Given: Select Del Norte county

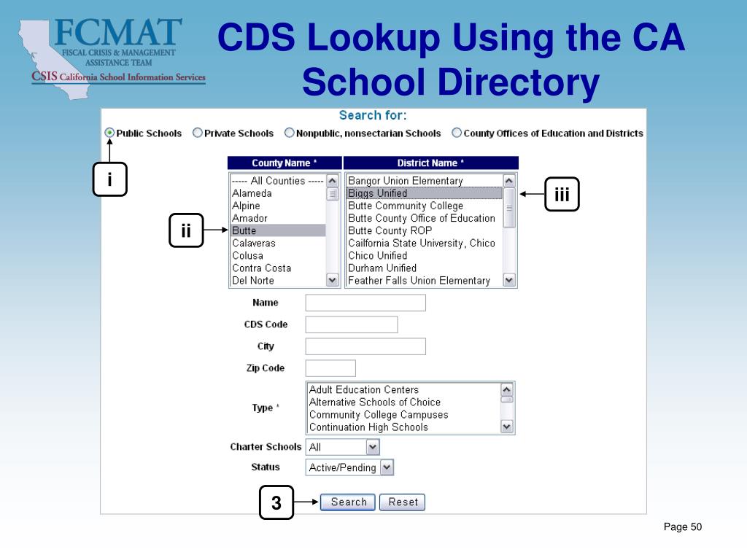Looking at the screenshot, I should click(x=278, y=281).
